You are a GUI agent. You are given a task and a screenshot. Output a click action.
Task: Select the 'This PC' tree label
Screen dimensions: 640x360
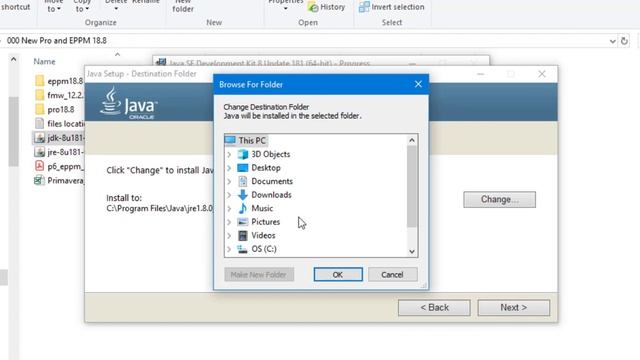pyautogui.click(x=252, y=140)
